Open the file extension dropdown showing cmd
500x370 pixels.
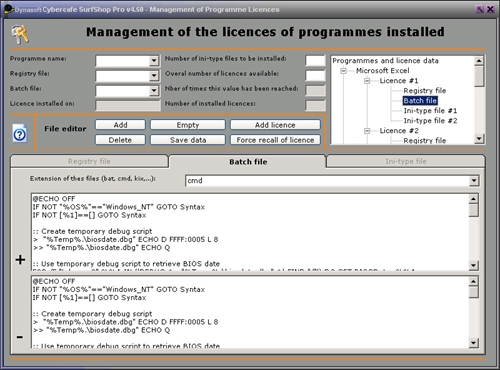tap(474, 181)
